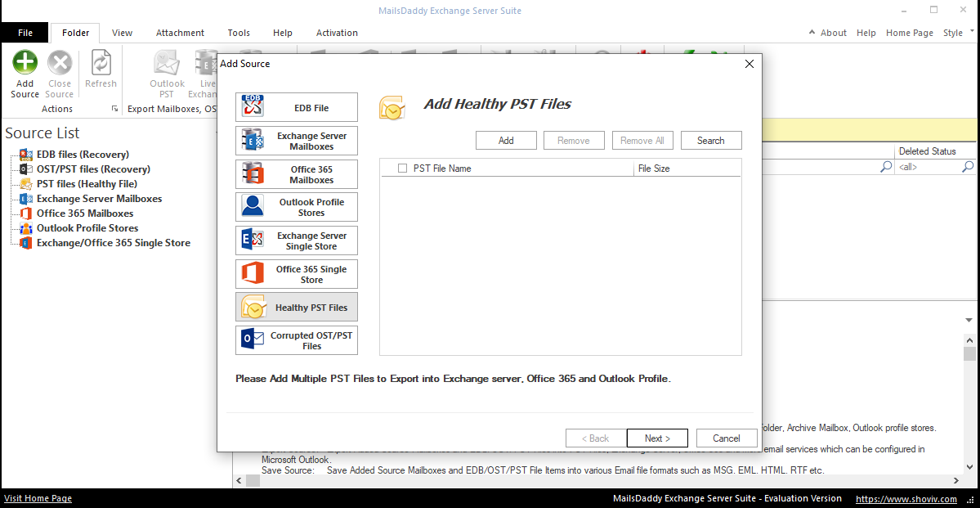Open the File menu

[25, 33]
